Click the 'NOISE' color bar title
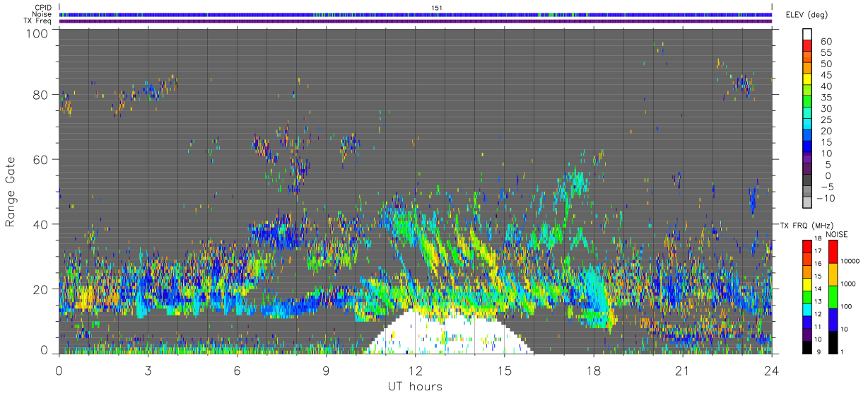The height and width of the screenshot is (401, 868). pos(836,234)
